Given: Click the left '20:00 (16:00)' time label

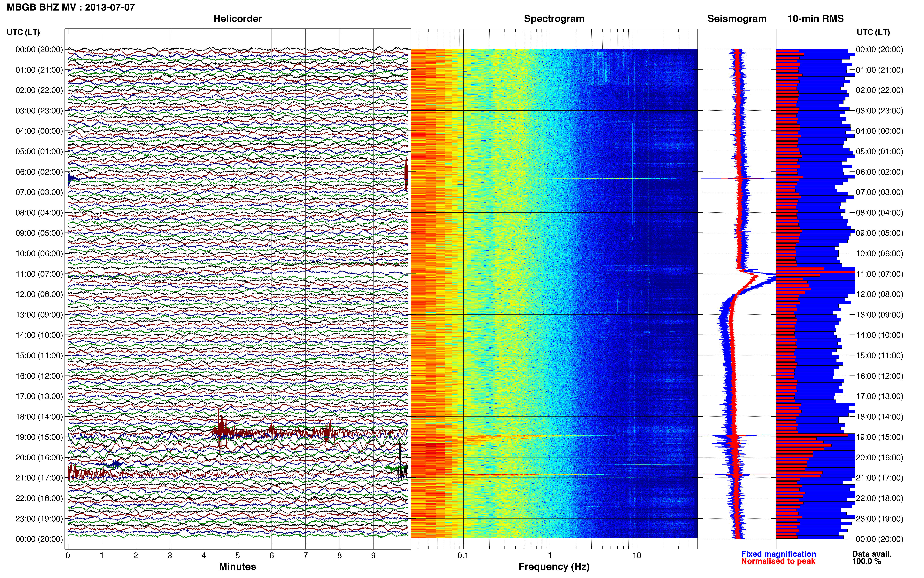Looking at the screenshot, I should [x=39, y=458].
